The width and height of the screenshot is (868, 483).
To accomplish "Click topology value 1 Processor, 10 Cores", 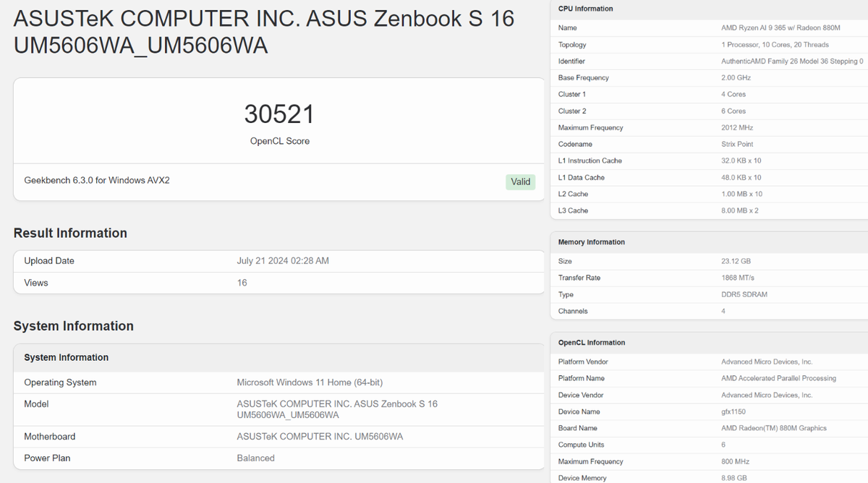I will point(775,45).
